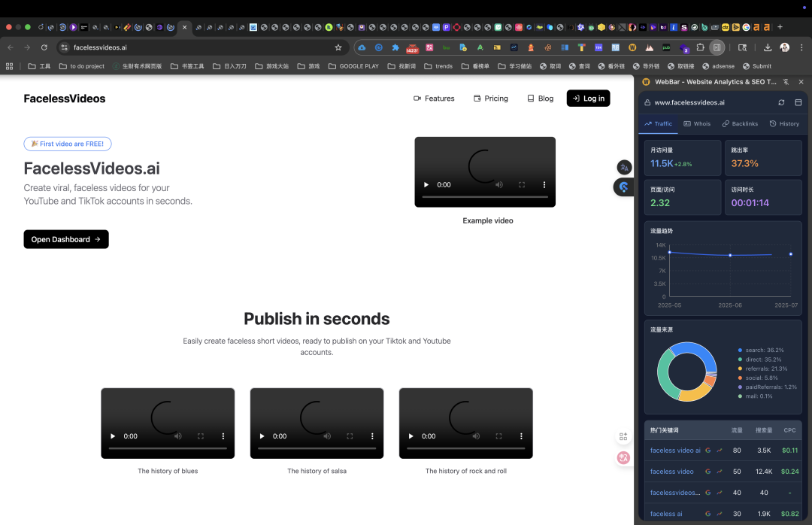
Task: Open the Pricing page link
Action: pyautogui.click(x=490, y=99)
